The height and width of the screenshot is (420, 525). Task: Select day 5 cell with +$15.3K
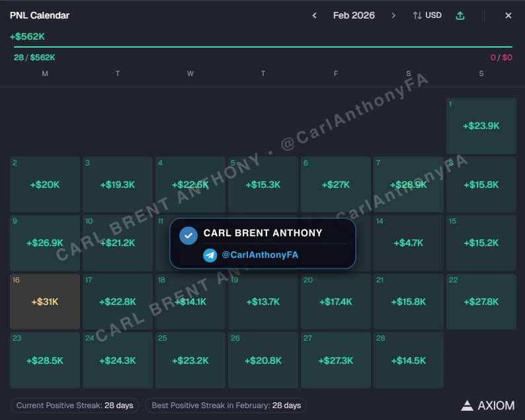263,185
